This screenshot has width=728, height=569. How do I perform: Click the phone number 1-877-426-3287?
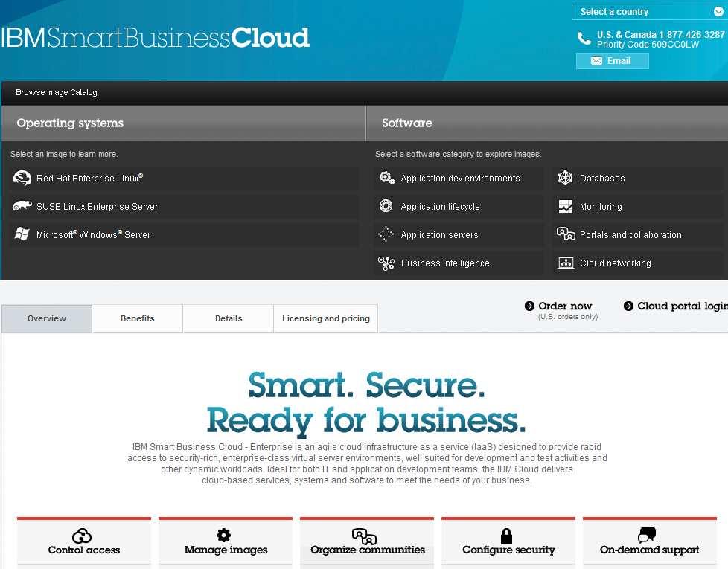pos(692,35)
